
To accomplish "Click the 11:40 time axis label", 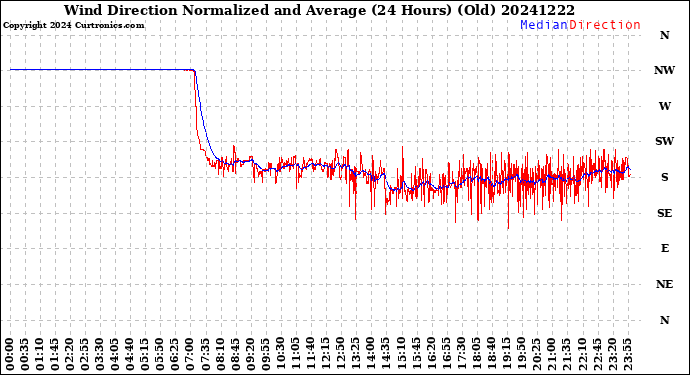I will (x=311, y=354).
